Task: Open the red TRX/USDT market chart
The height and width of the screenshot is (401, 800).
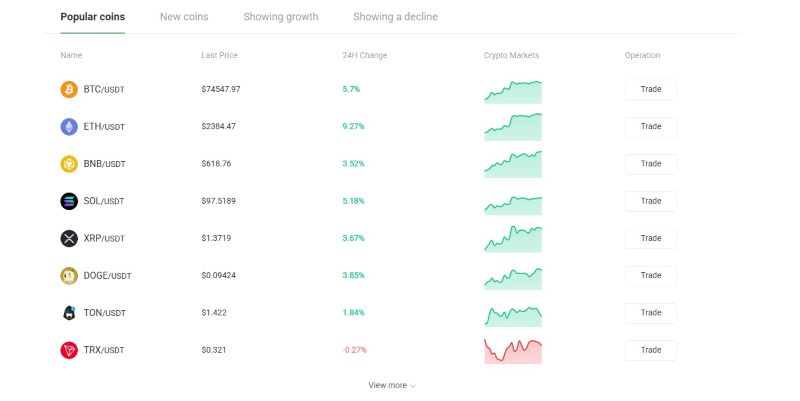Action: click(513, 350)
